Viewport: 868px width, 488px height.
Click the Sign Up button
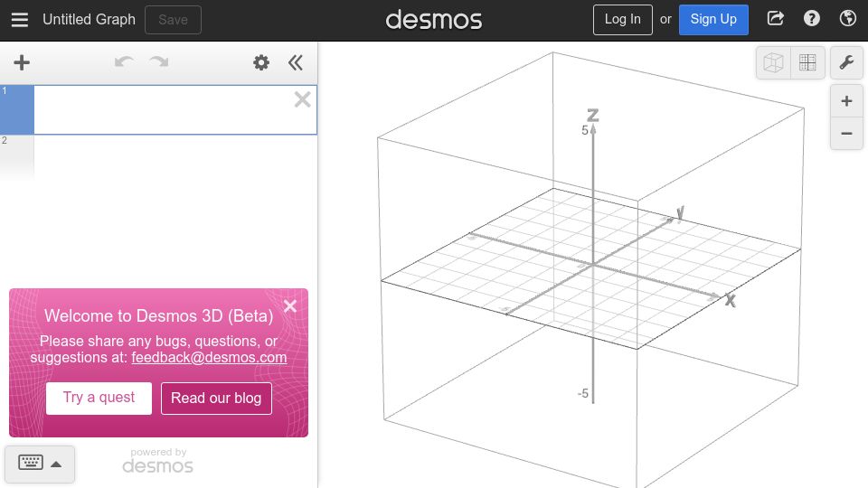point(713,19)
